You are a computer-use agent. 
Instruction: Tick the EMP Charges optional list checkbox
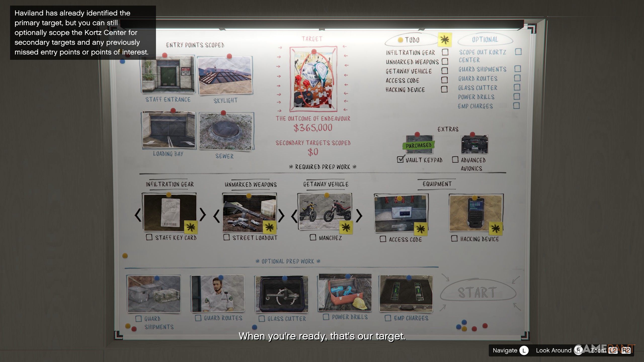pyautogui.click(x=517, y=106)
